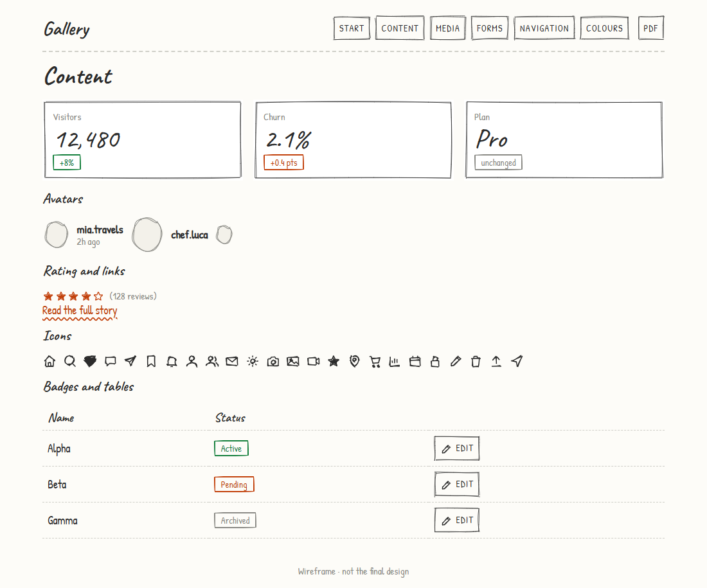Click the trash bin icon

[476, 361]
